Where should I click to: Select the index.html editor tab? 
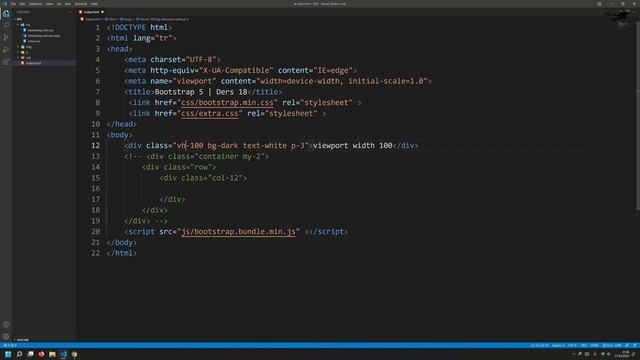click(x=91, y=12)
